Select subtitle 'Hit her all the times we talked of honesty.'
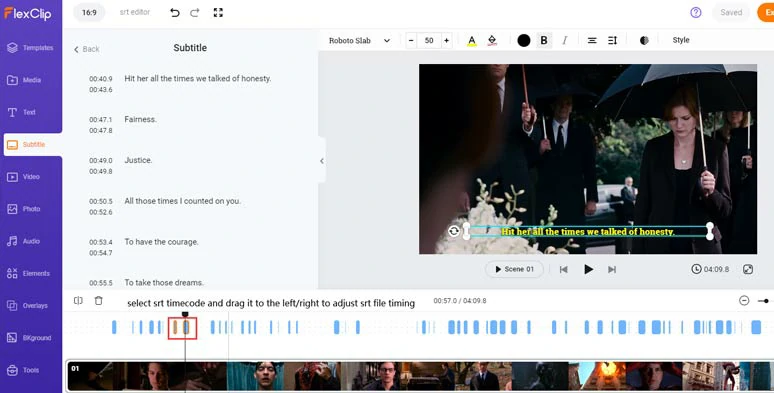This screenshot has height=393, width=774. tap(197, 79)
